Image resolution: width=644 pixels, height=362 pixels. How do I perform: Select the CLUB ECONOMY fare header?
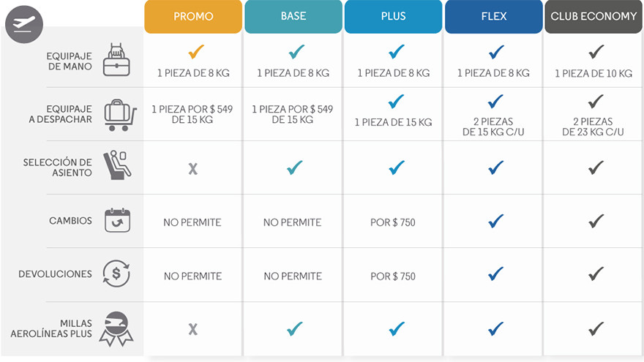tap(594, 17)
